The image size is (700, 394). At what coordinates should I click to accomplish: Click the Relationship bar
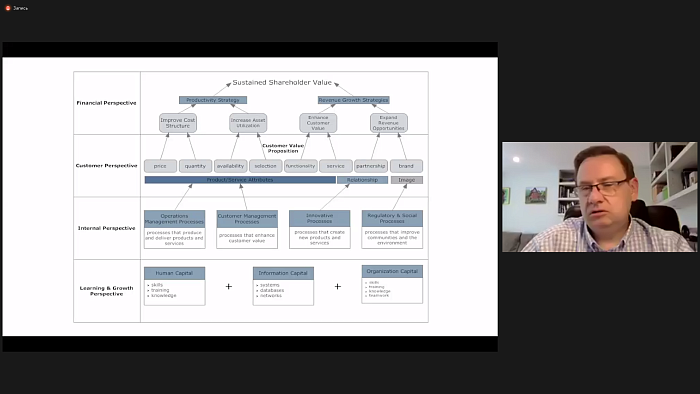point(362,180)
